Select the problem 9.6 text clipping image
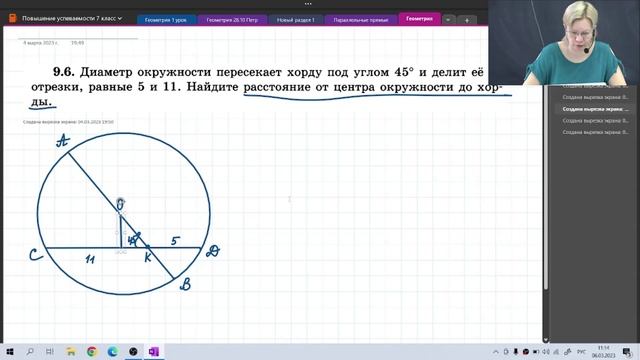The image size is (640, 360). [261, 86]
